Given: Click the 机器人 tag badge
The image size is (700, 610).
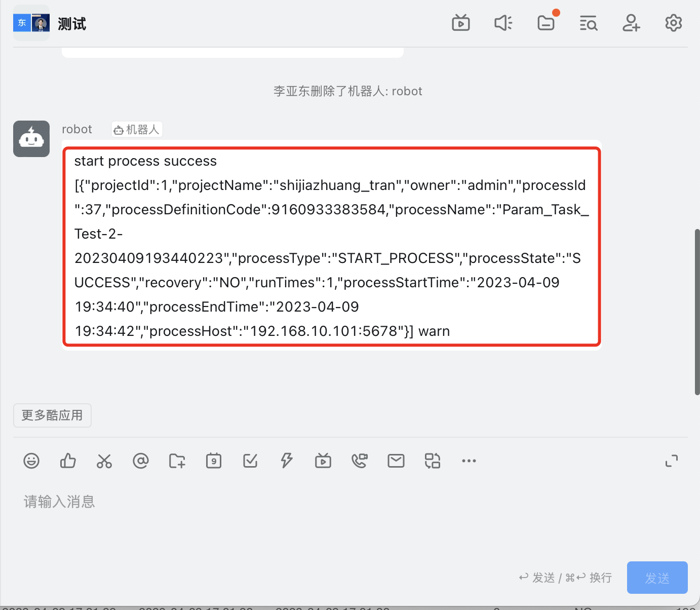Looking at the screenshot, I should click(137, 129).
